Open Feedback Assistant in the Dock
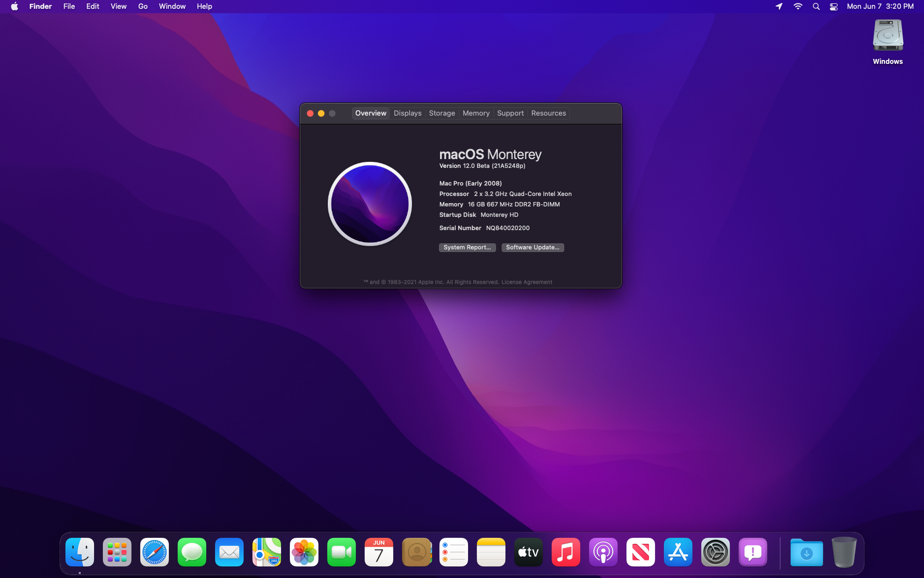The image size is (924, 578). pyautogui.click(x=753, y=552)
